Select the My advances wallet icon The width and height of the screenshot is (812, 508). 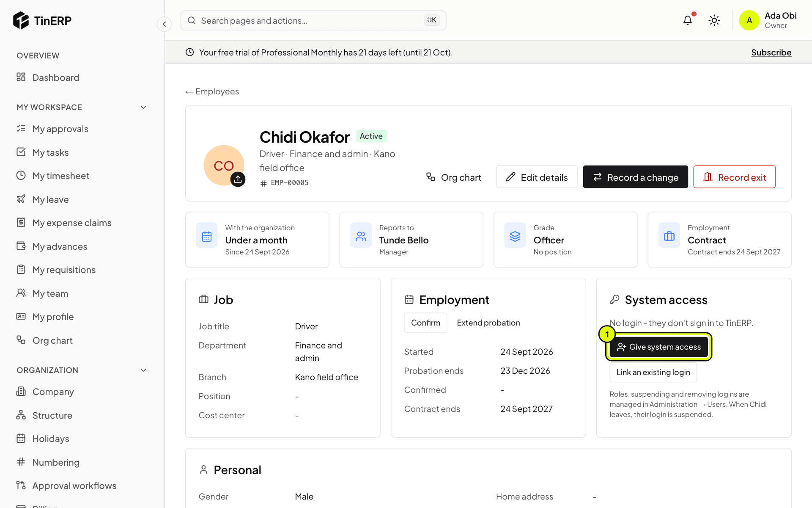point(21,246)
